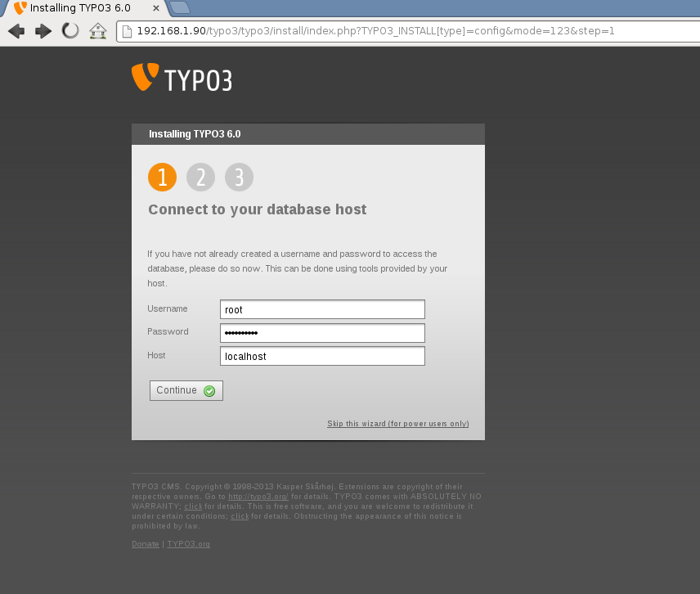Click the page reload spinner icon
This screenshot has height=594, width=700.
point(71,32)
